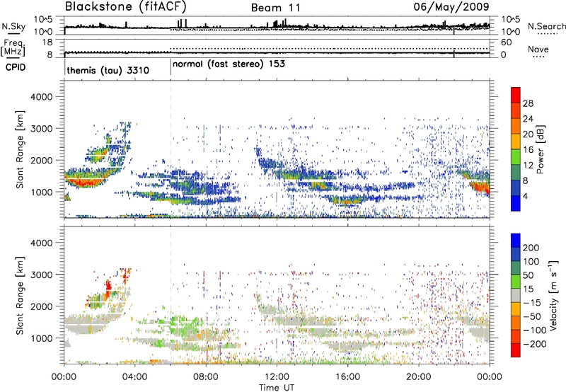Select the "normal (fast stereo) 153" CPID entry

click(x=229, y=64)
